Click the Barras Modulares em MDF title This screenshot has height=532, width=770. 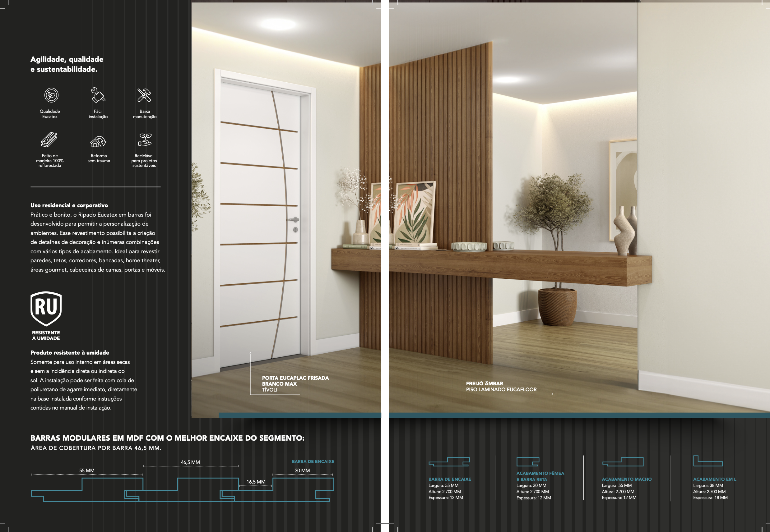[x=167, y=438]
